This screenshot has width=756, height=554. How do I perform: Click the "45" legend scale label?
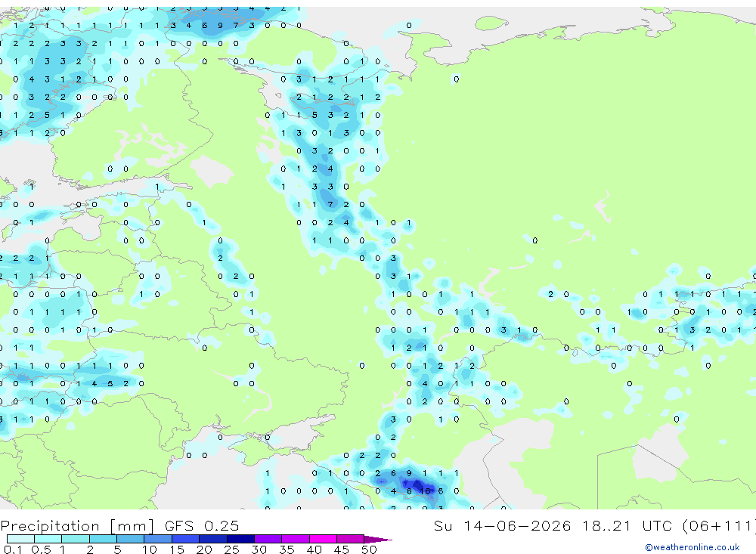(342, 549)
